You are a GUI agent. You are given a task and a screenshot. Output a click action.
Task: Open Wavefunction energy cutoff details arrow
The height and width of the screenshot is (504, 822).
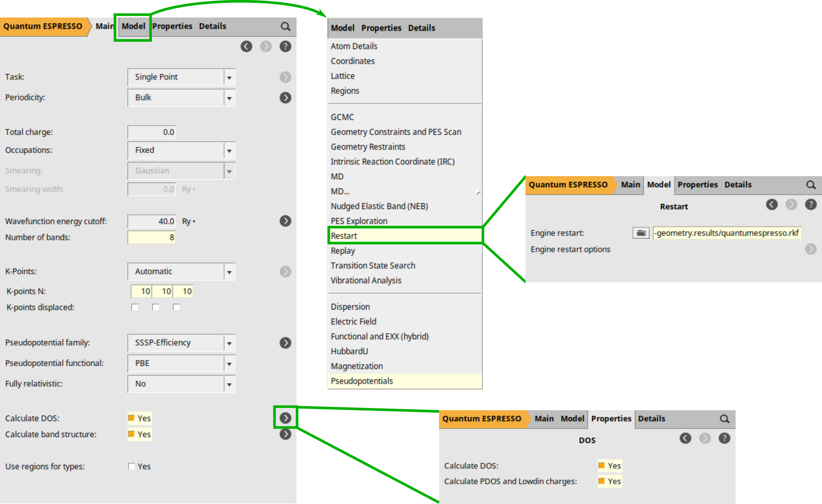[285, 221]
